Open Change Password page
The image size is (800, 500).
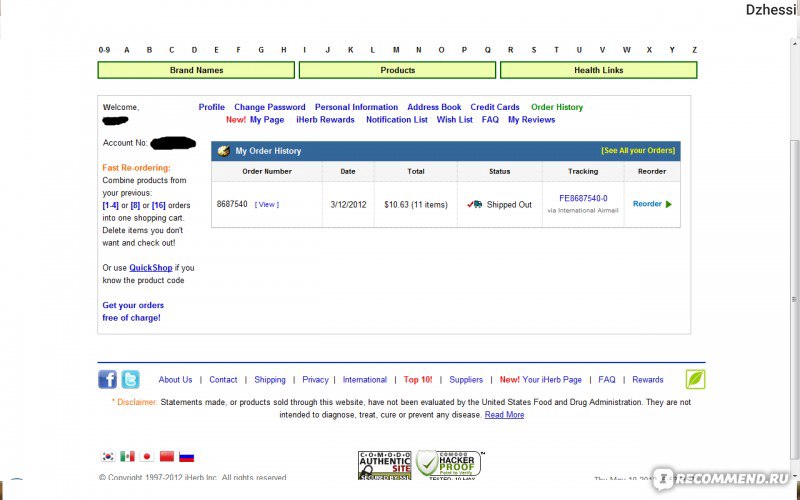[270, 107]
